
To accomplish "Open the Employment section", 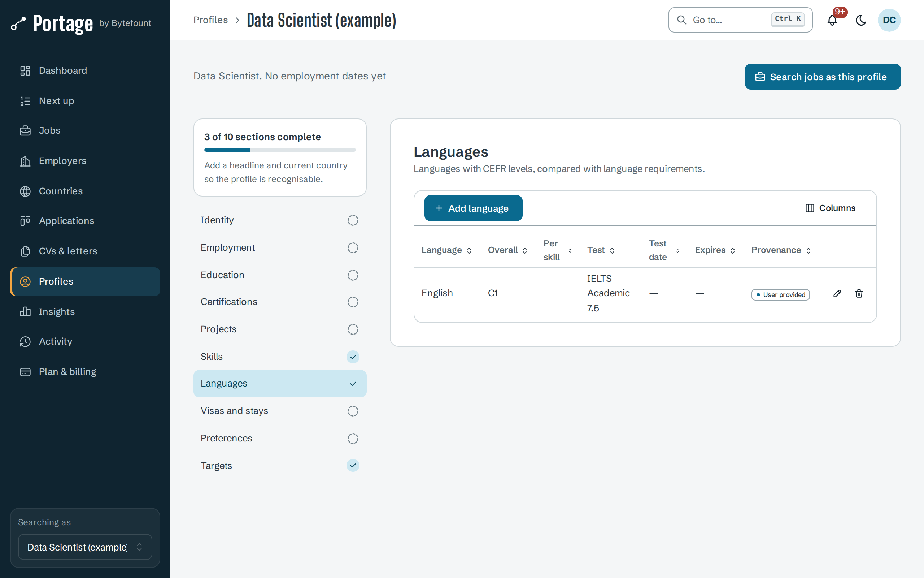I will 280,248.
